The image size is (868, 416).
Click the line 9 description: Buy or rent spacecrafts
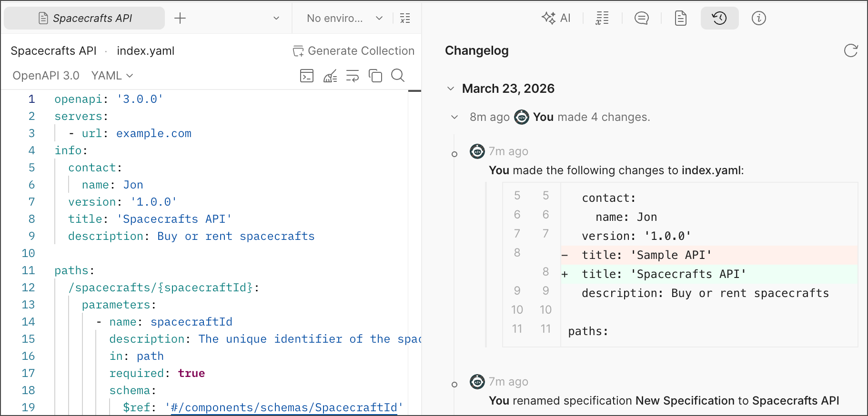(x=192, y=236)
